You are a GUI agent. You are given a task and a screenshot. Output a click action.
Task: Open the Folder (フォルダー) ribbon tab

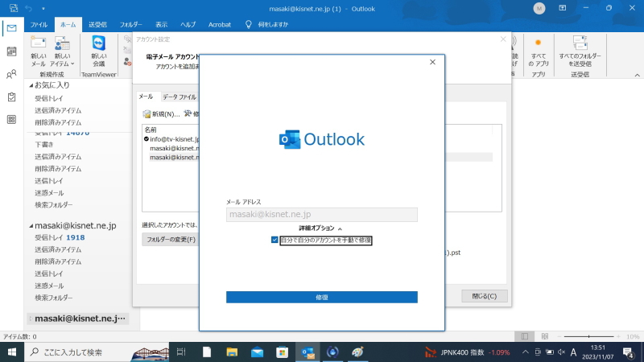coord(131,25)
